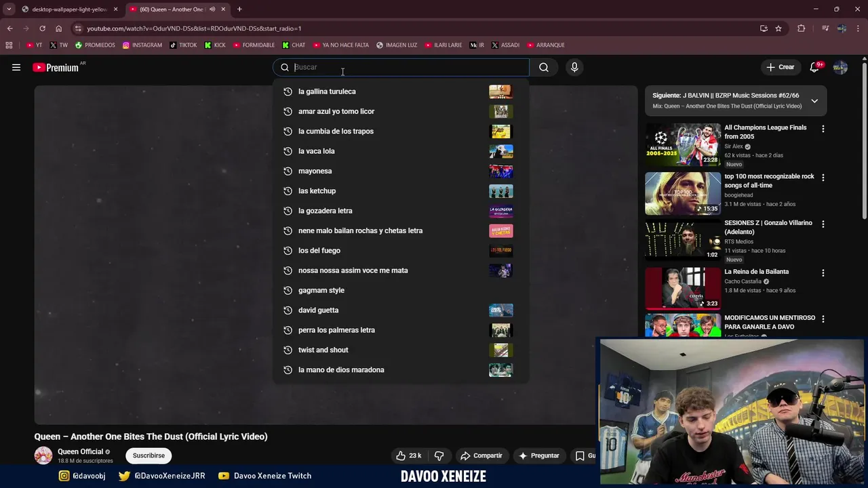Open options for La Reina de la Bailanta
This screenshot has width=868, height=488.
(x=823, y=273)
